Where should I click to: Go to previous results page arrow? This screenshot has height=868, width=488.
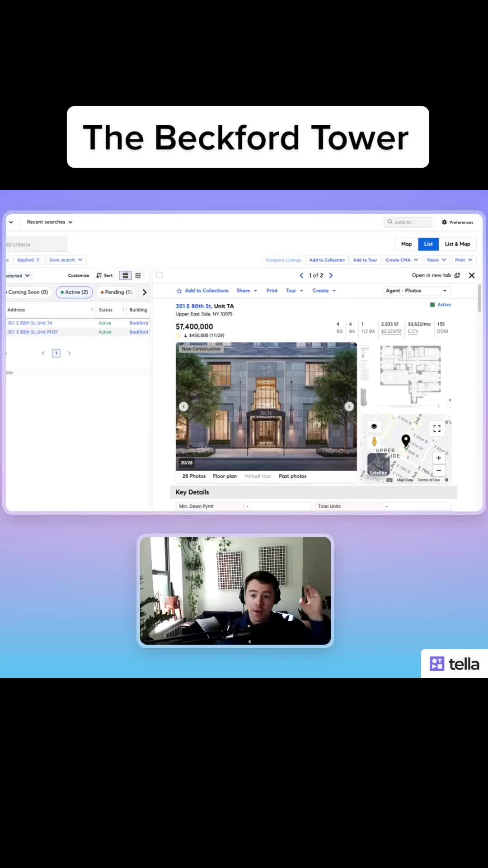click(43, 353)
